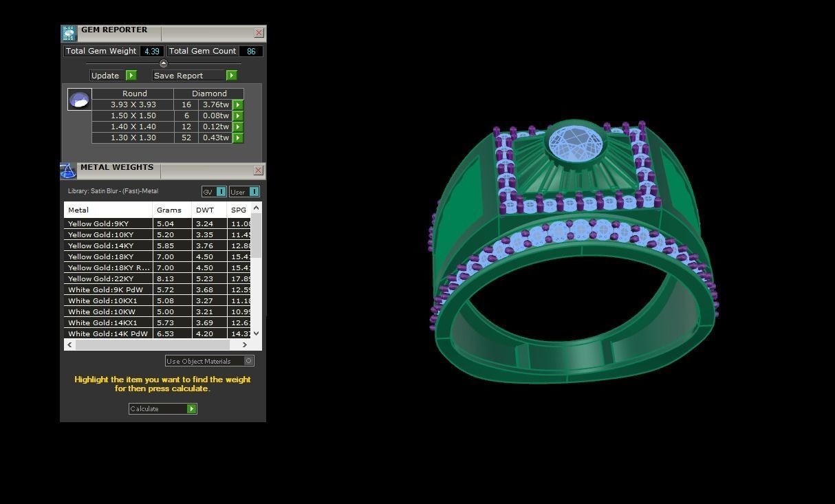Select the Yellow Gold:18KY R... row
The height and width of the screenshot is (504, 835).
tap(158, 267)
